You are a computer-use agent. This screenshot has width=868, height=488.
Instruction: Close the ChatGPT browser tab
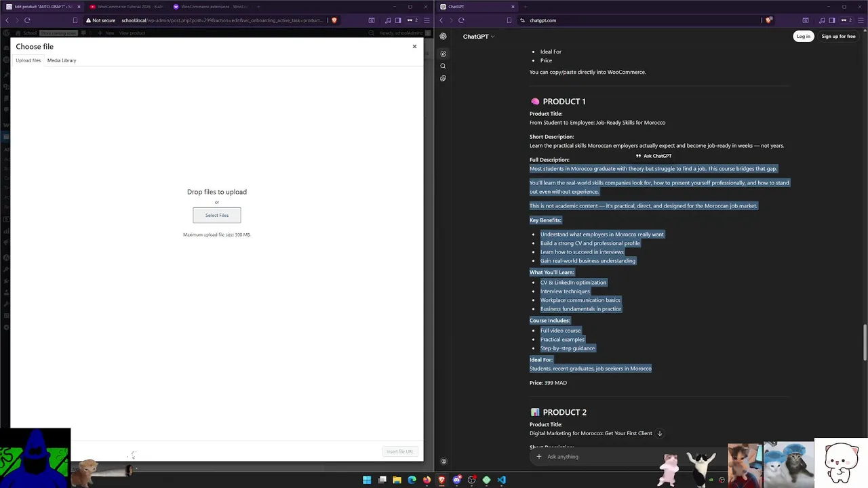click(513, 7)
